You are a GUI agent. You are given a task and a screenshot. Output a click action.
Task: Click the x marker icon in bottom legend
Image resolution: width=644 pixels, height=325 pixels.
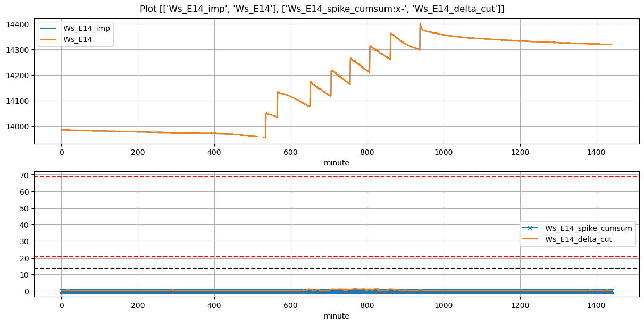pos(530,228)
